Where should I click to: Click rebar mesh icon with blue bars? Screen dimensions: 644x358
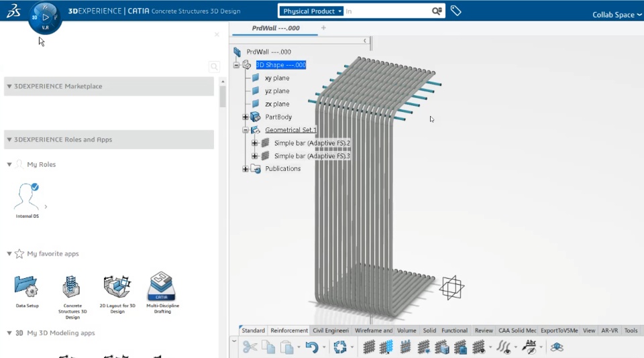tap(386, 347)
